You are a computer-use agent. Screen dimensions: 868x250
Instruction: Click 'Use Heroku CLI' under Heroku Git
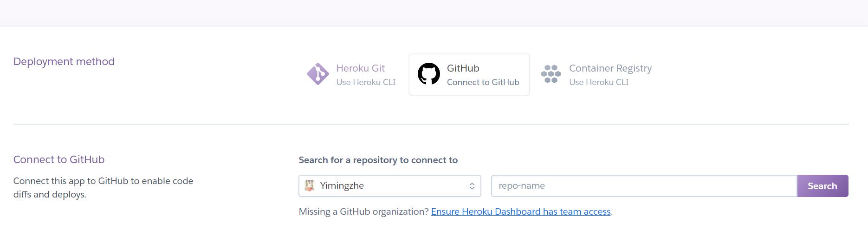coord(366,82)
